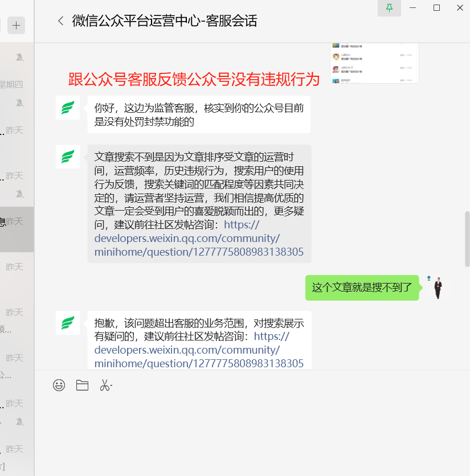Minimize the WeChat window
The width and height of the screenshot is (470, 476).
pyautogui.click(x=412, y=8)
